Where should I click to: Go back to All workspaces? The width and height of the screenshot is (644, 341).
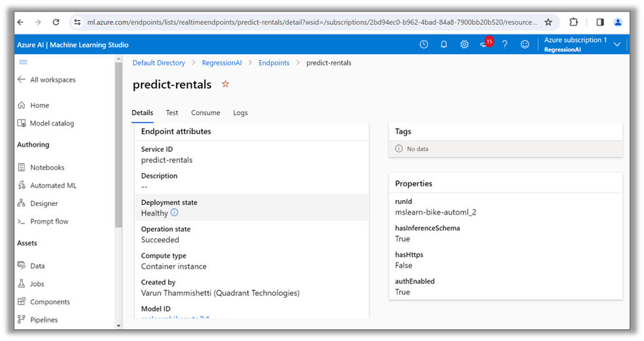pos(46,80)
